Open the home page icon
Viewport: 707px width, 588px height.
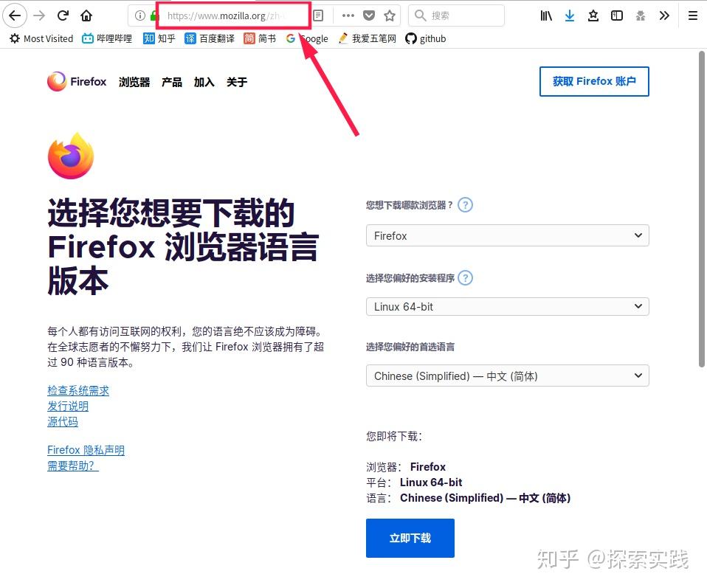click(x=86, y=15)
